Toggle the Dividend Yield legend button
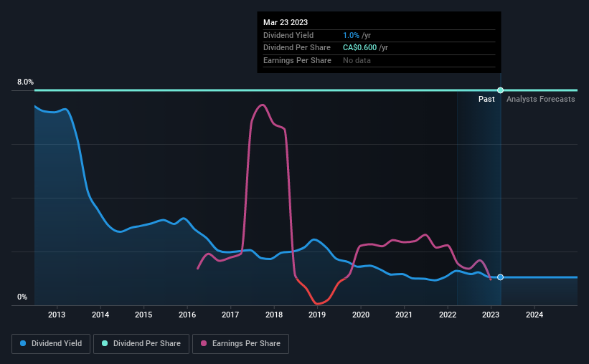The height and width of the screenshot is (364, 589). pos(51,344)
